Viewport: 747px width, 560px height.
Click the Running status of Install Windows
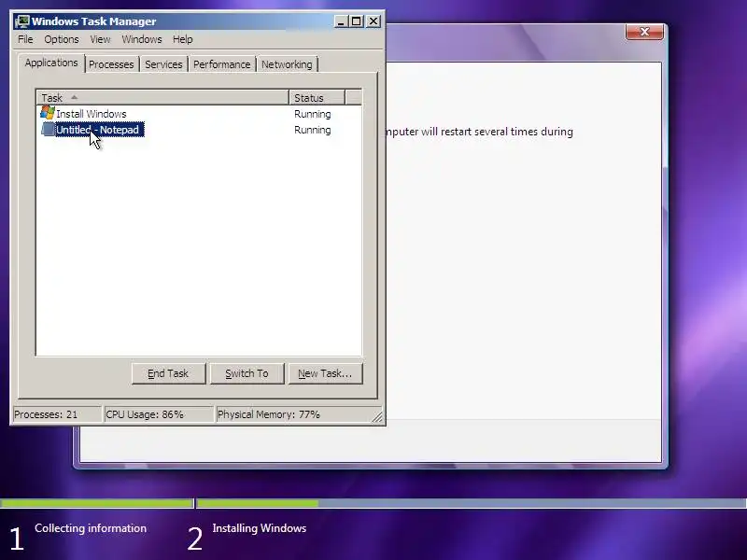[x=312, y=114]
